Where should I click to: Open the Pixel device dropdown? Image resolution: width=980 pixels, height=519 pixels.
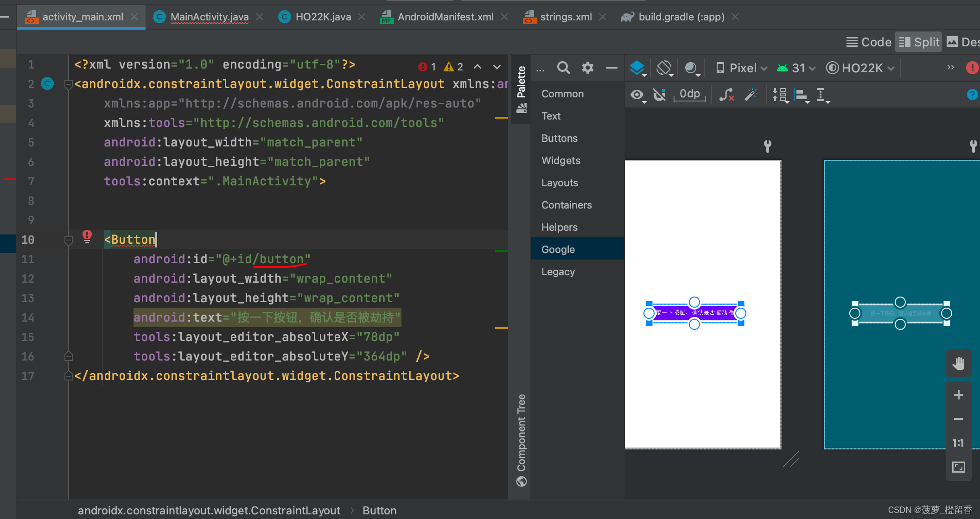click(742, 68)
